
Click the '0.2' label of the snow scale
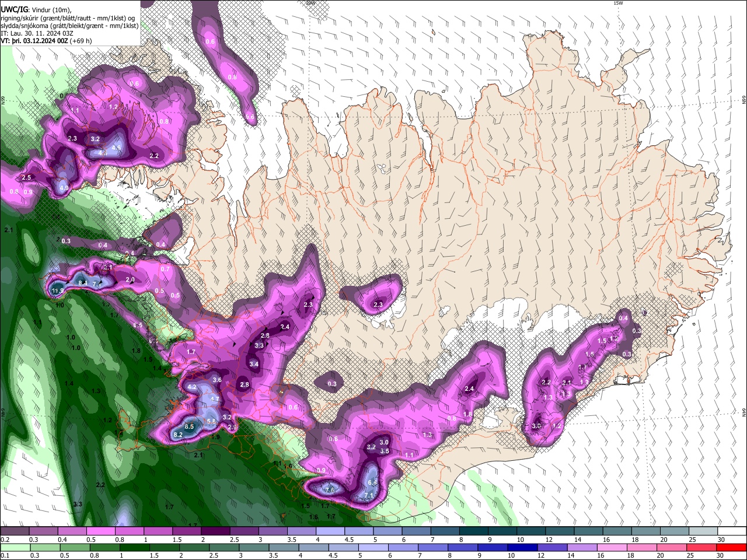[5, 540]
